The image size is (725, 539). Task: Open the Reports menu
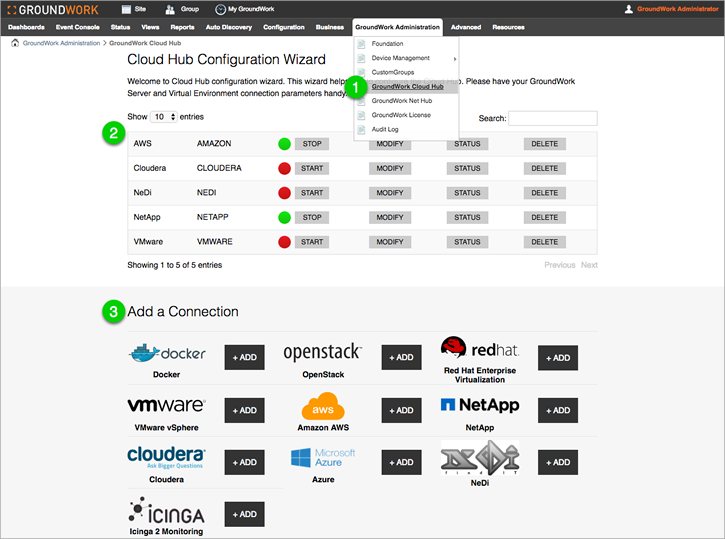(182, 27)
